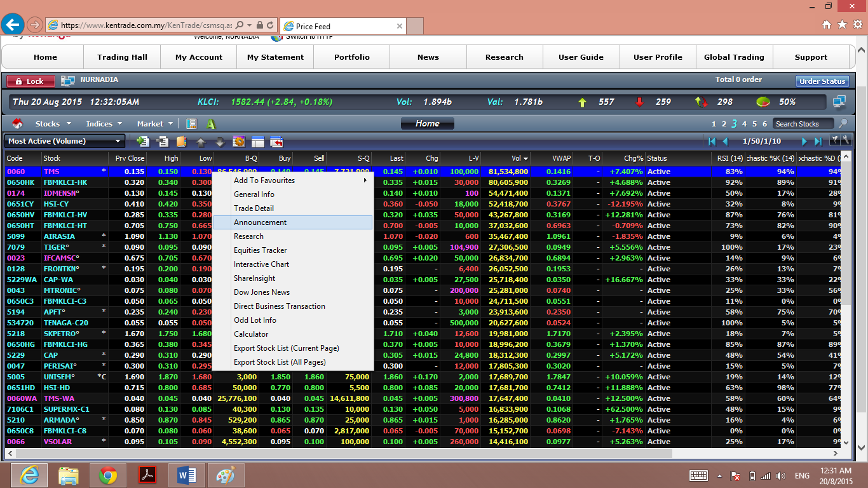Screen dimensions: 868x488
Task: Click the ARMADA stock name
Action: pos(61,420)
